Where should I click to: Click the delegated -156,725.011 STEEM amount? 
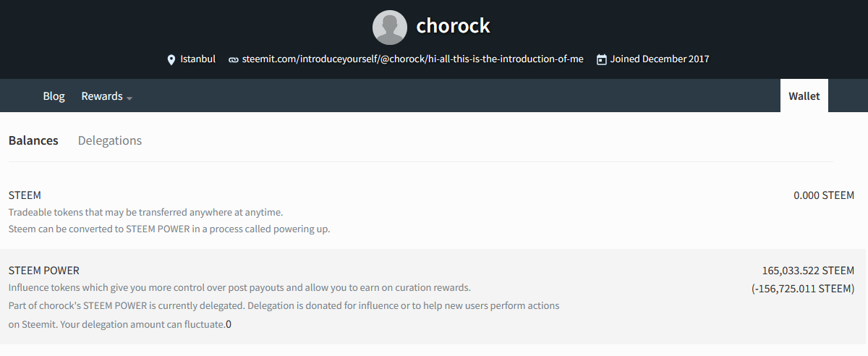(803, 288)
